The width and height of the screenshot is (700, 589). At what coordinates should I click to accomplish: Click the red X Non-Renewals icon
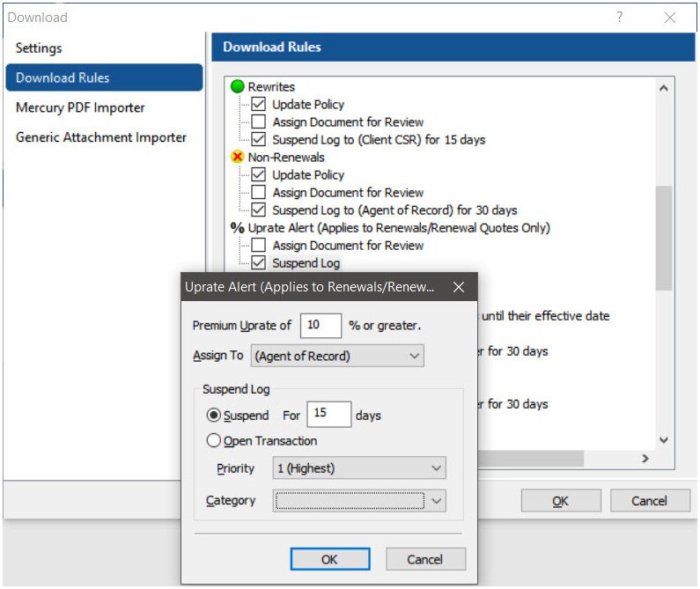pyautogui.click(x=237, y=157)
